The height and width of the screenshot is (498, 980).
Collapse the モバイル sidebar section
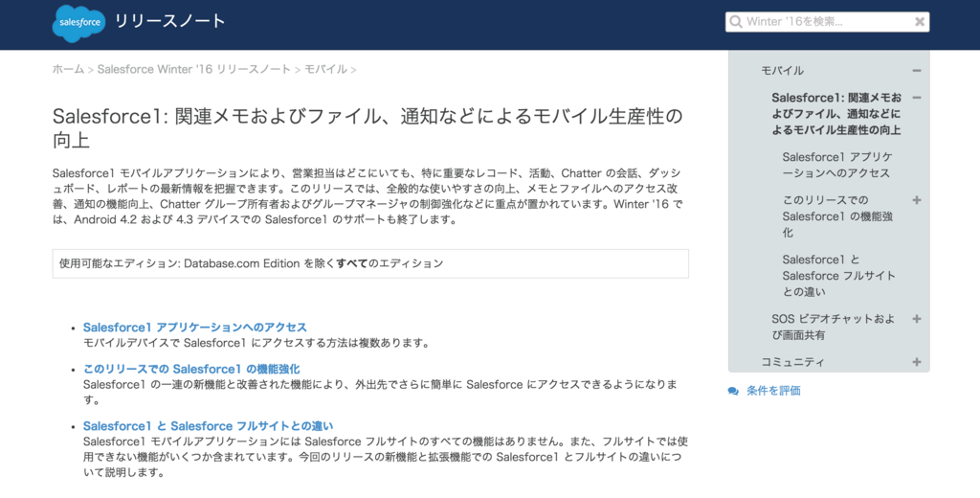tap(916, 71)
